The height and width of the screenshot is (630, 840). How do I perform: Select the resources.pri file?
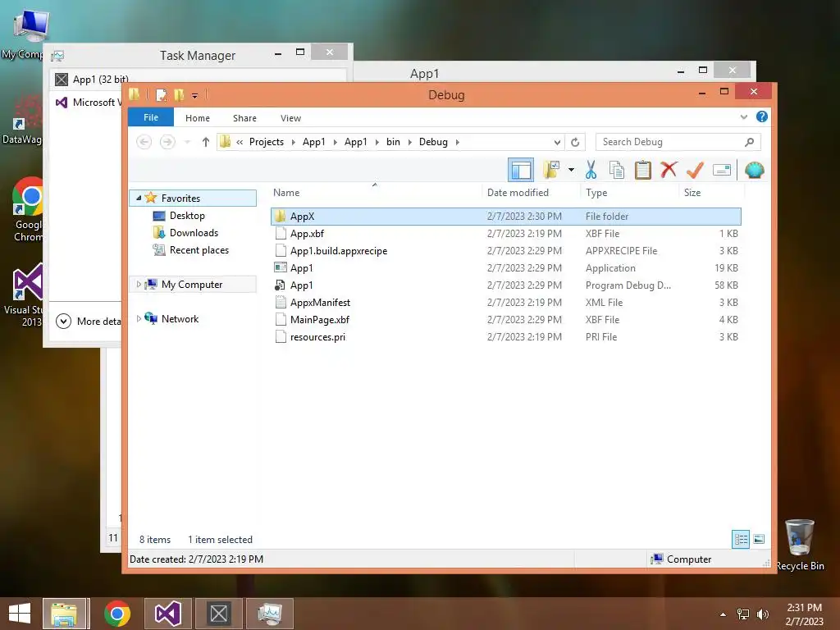(x=505, y=336)
